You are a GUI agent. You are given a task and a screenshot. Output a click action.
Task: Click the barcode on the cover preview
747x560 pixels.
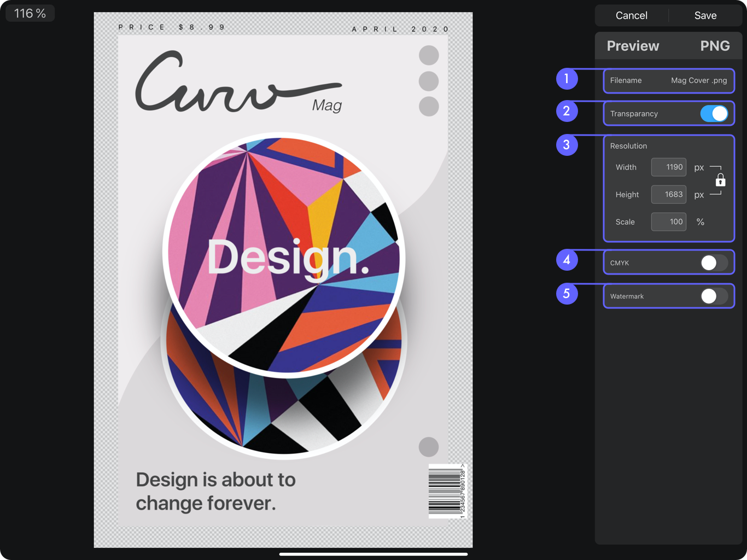click(447, 491)
